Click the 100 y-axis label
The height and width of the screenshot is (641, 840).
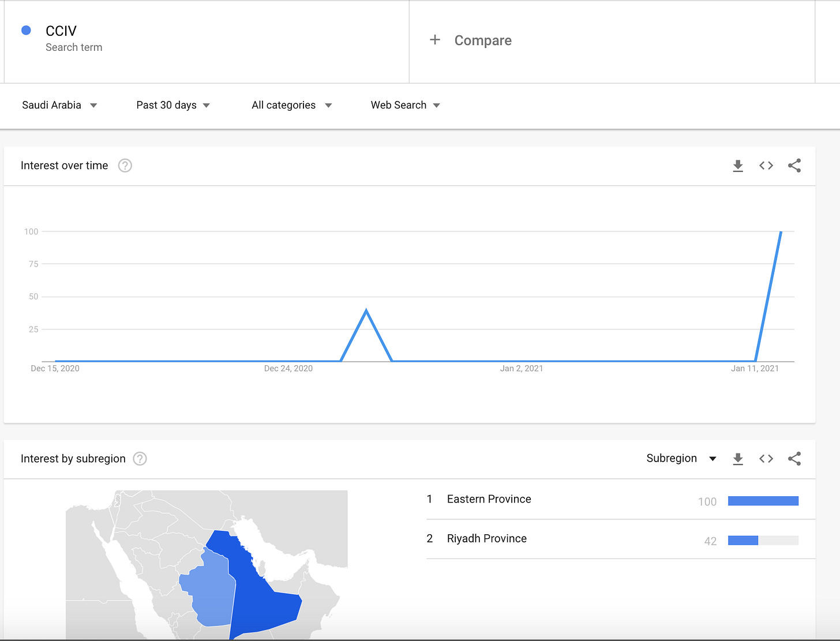[x=31, y=231]
